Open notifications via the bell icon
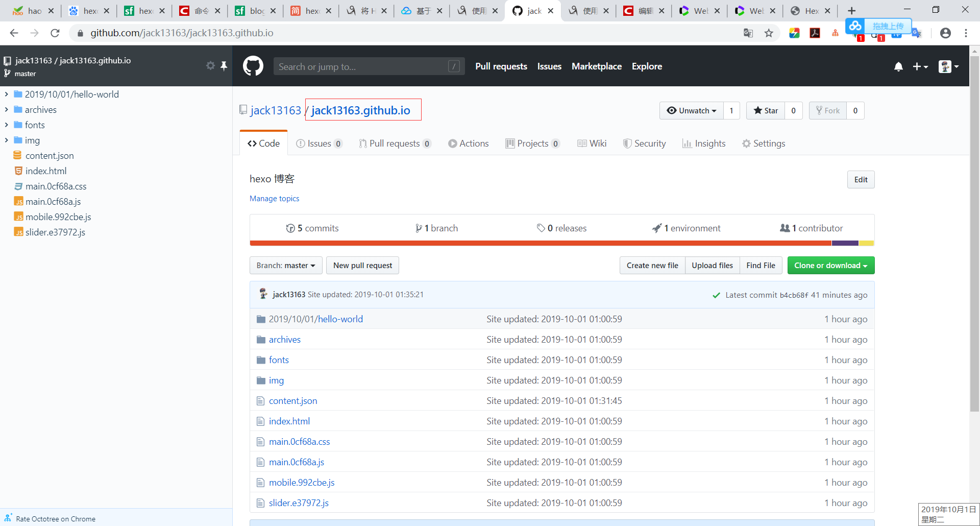Image resolution: width=980 pixels, height=526 pixels. coord(898,66)
